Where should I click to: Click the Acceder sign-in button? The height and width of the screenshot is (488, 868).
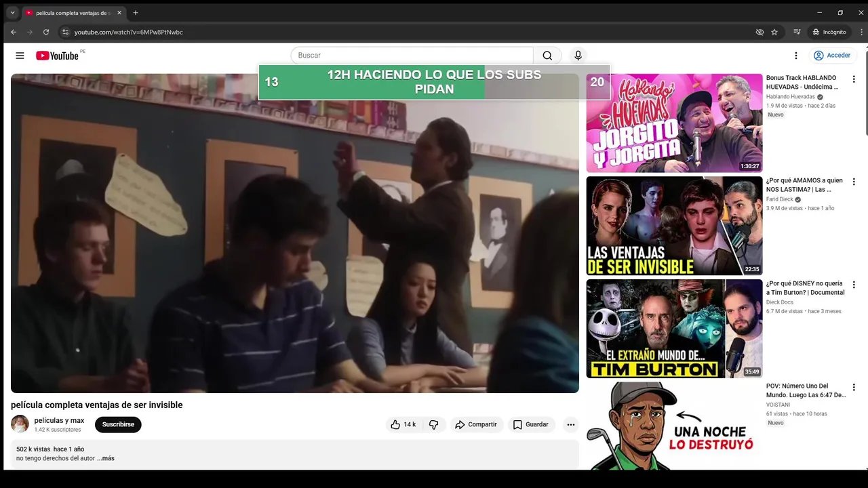(x=832, y=56)
